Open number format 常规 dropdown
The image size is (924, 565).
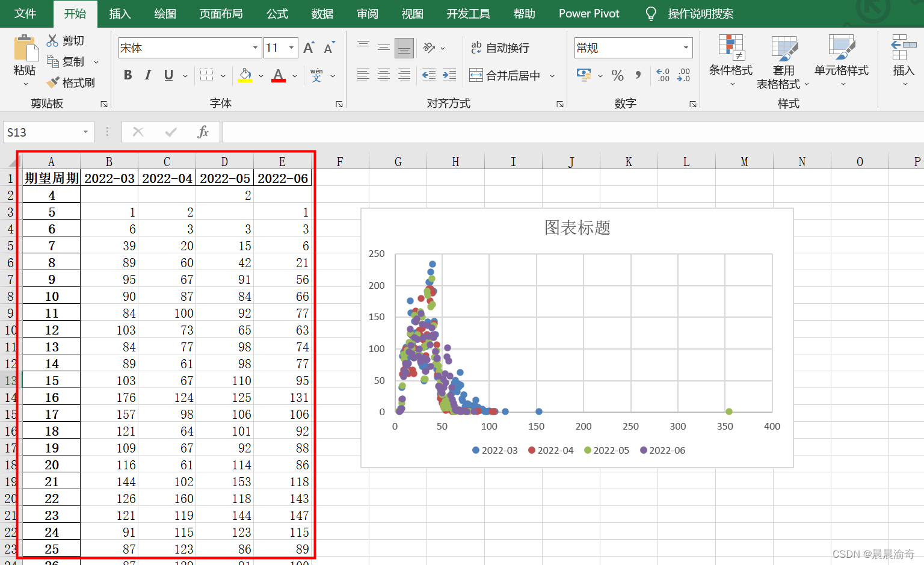coord(686,48)
